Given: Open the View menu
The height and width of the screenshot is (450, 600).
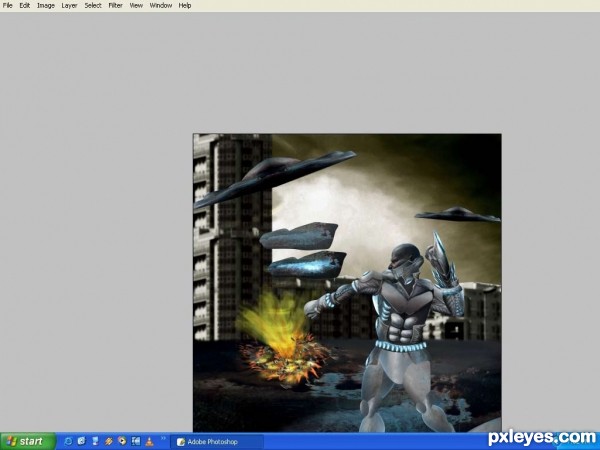Looking at the screenshot, I should pos(136,6).
